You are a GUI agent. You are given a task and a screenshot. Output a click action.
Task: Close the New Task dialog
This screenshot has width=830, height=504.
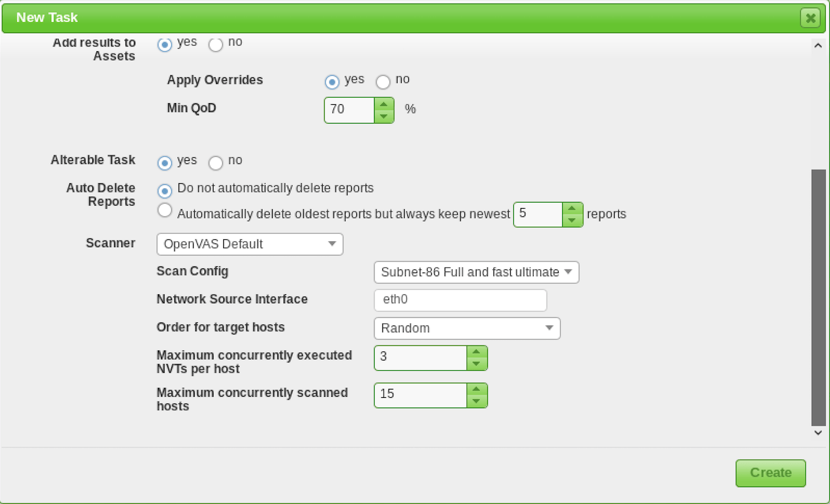[810, 18]
